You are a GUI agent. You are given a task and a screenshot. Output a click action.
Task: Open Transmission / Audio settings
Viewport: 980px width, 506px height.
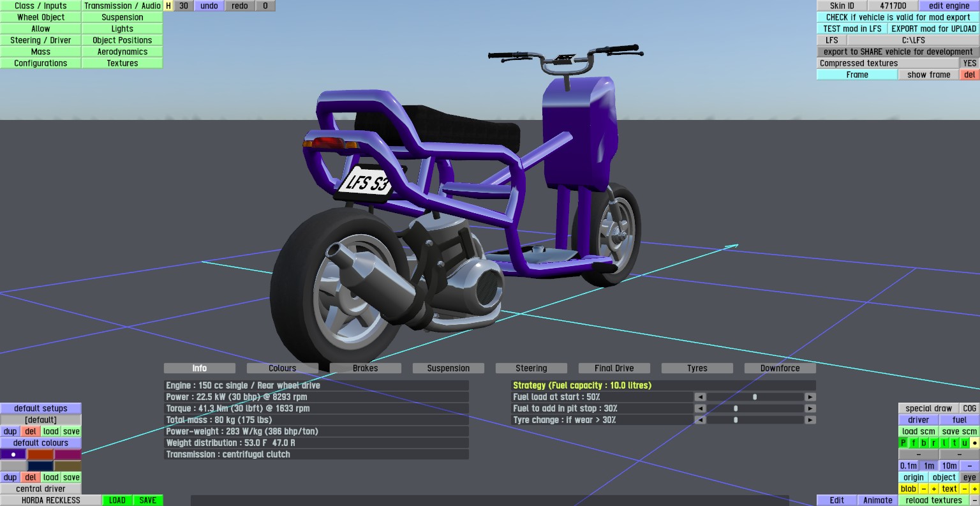pos(122,6)
